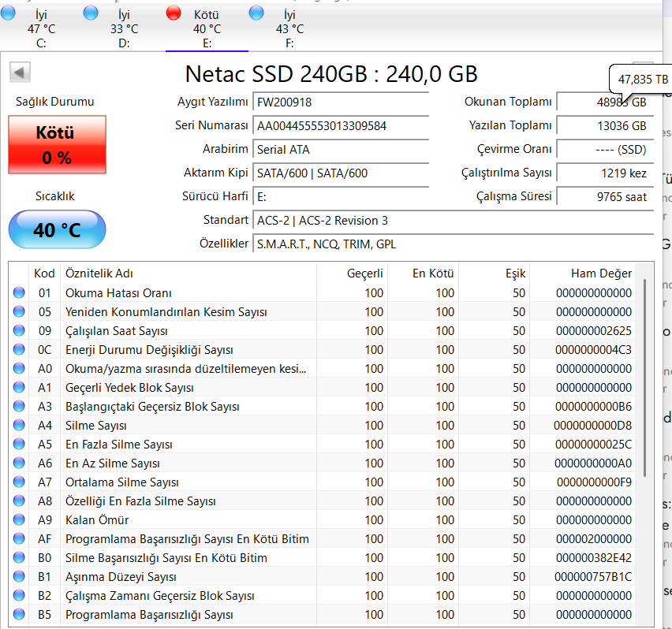Select raw value 0000000004C3
The image size is (672, 629).
[x=594, y=350]
